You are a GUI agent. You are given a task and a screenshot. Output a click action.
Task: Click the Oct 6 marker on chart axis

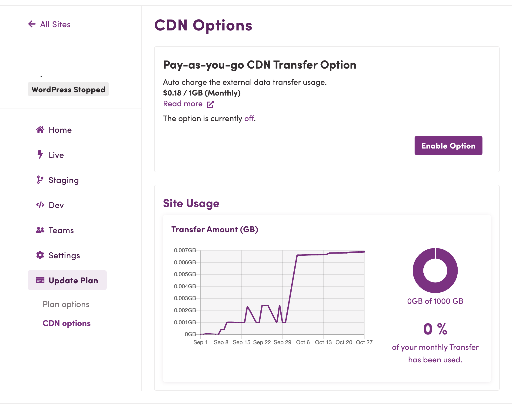(303, 342)
